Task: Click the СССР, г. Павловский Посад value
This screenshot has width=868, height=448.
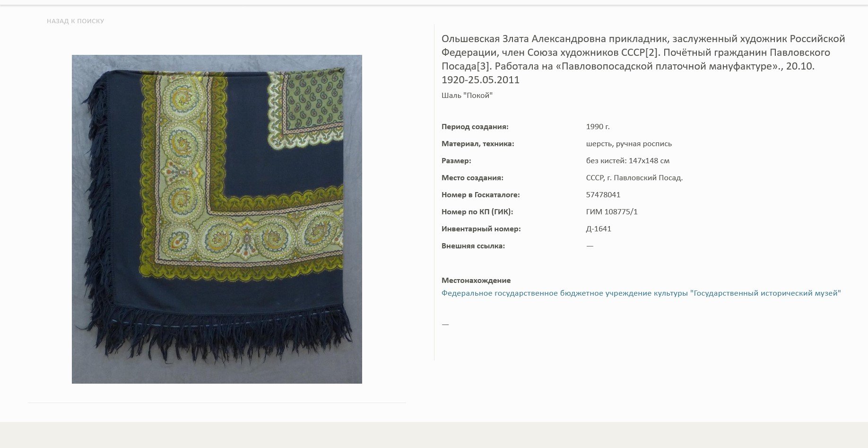Action: coord(634,178)
